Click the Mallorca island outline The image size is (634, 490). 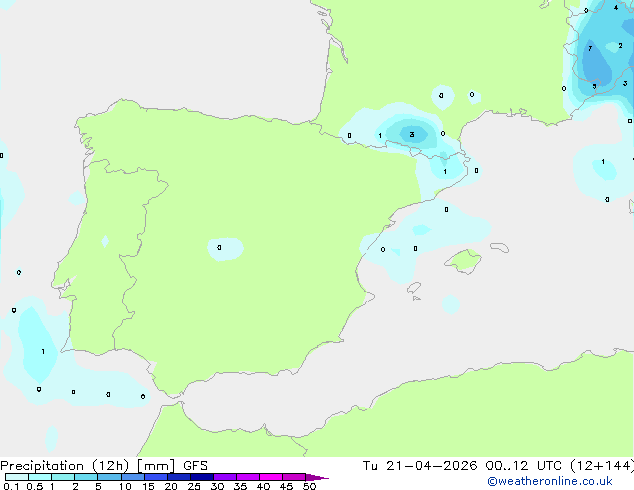tap(463, 261)
